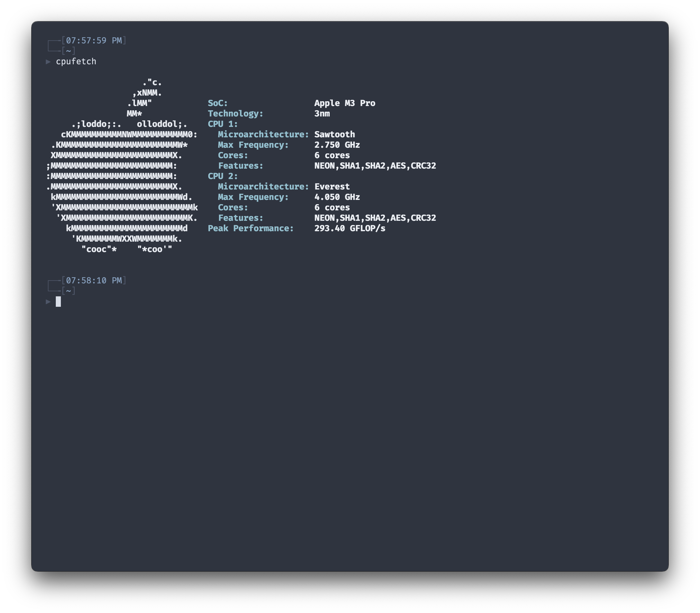This screenshot has width=700, height=613.
Task: Click the Technology: label
Action: (x=236, y=114)
